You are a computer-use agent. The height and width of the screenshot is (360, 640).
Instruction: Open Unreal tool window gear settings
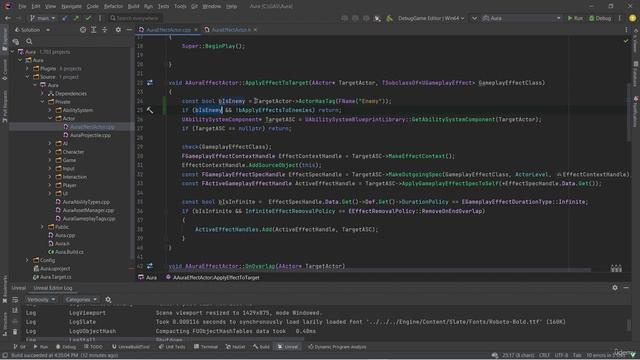click(x=615, y=288)
